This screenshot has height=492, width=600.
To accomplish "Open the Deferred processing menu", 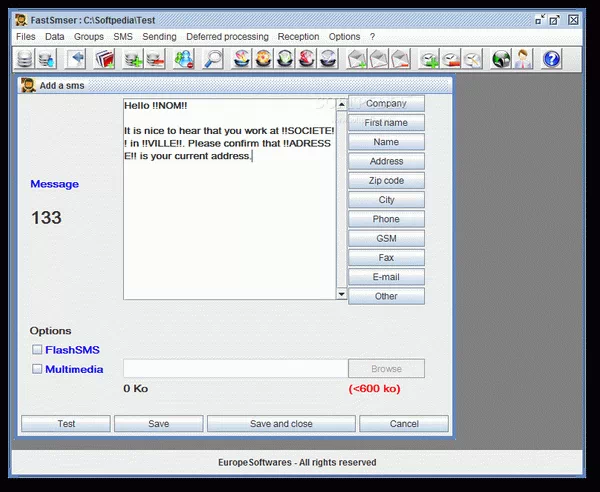I will point(227,36).
